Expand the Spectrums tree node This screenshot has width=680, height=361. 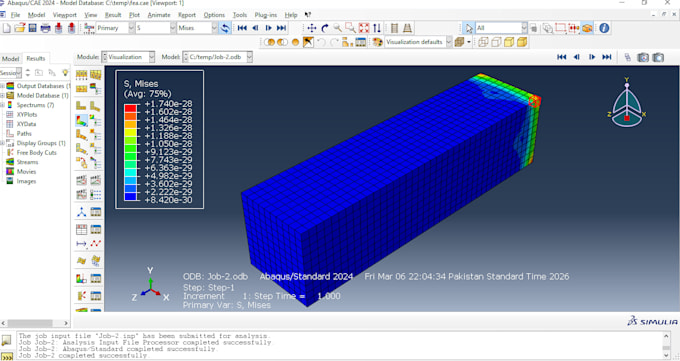(2, 105)
